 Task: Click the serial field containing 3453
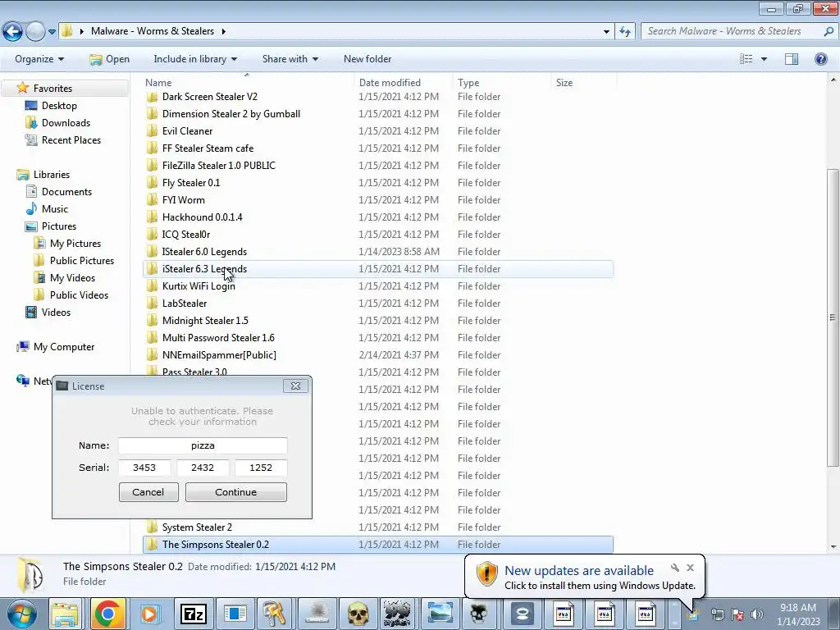[144, 468]
